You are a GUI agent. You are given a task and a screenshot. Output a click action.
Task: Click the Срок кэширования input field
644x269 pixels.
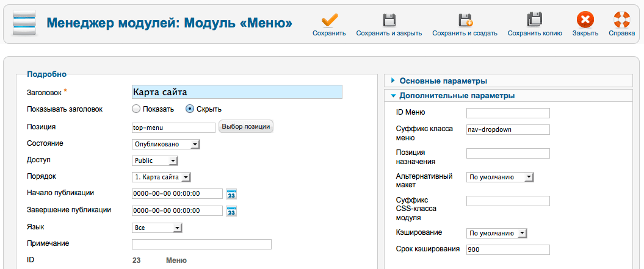click(x=508, y=249)
